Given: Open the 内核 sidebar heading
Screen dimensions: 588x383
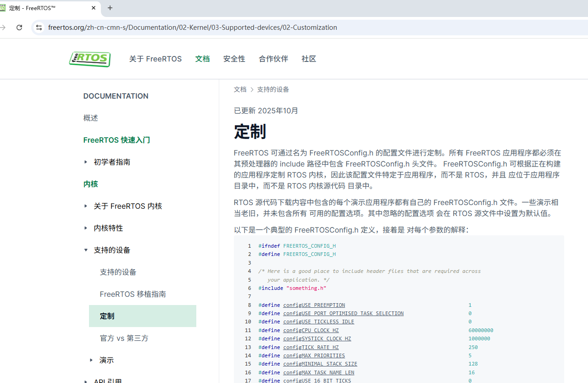Looking at the screenshot, I should (91, 184).
